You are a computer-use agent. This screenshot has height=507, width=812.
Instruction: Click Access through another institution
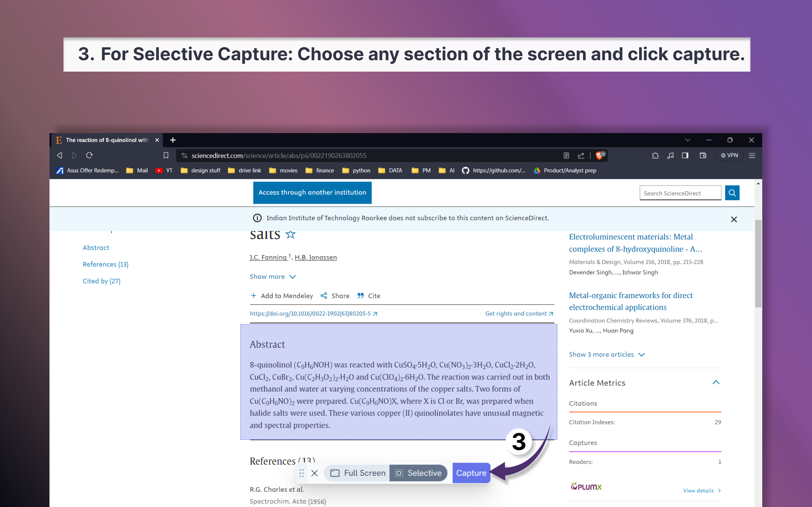click(x=312, y=192)
